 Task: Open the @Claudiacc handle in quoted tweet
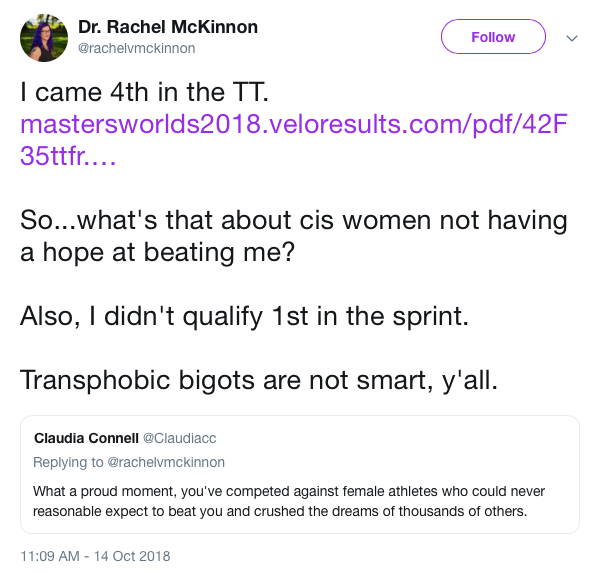point(179,438)
